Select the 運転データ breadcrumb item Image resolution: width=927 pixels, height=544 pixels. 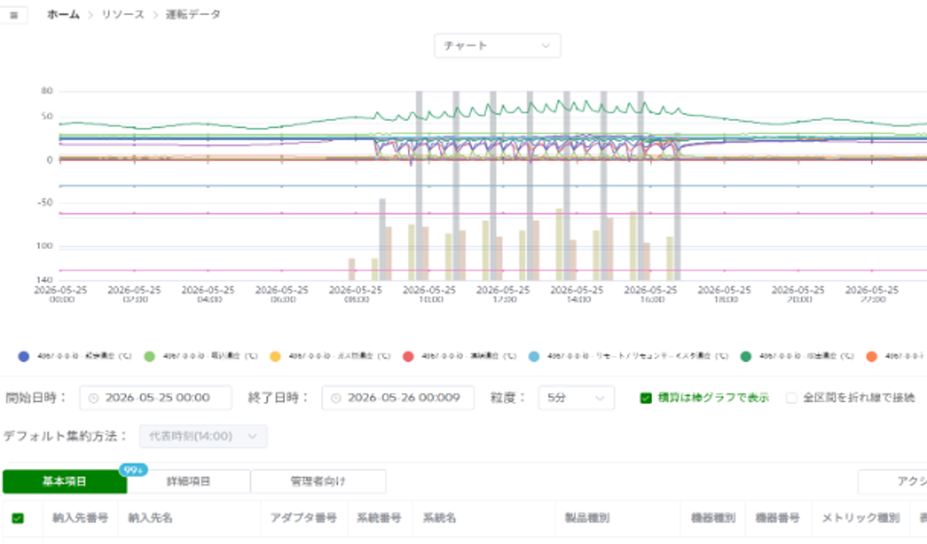click(x=193, y=15)
